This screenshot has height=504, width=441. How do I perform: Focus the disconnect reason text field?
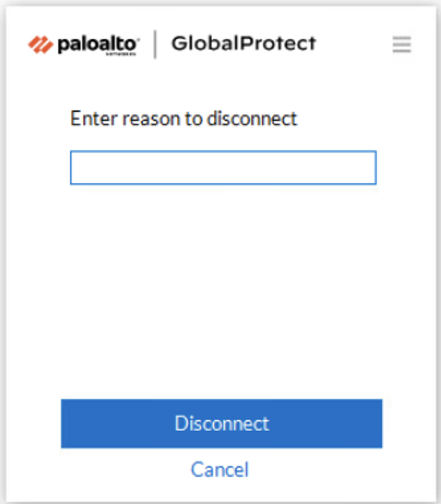click(223, 168)
